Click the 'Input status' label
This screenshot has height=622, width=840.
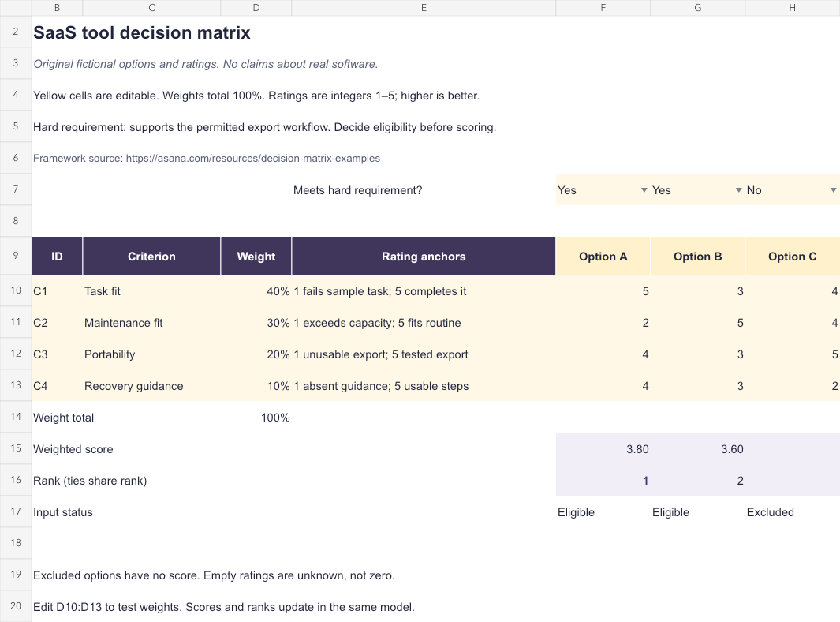62,512
